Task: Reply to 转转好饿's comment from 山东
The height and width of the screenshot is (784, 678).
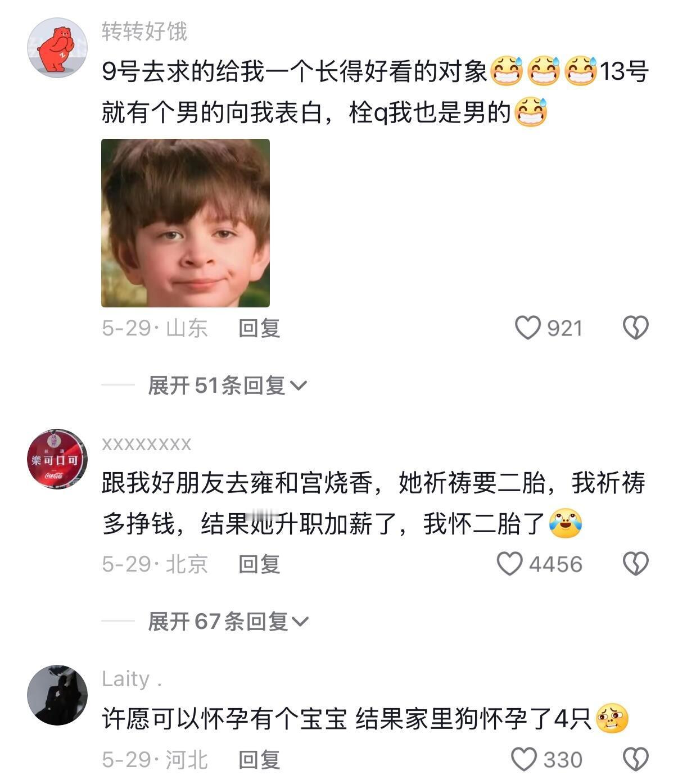Action: point(259,328)
